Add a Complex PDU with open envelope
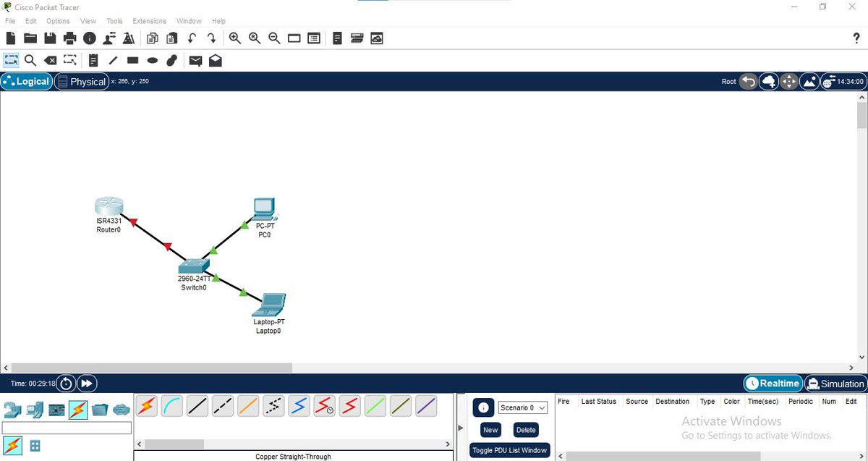The image size is (868, 461). click(216, 60)
